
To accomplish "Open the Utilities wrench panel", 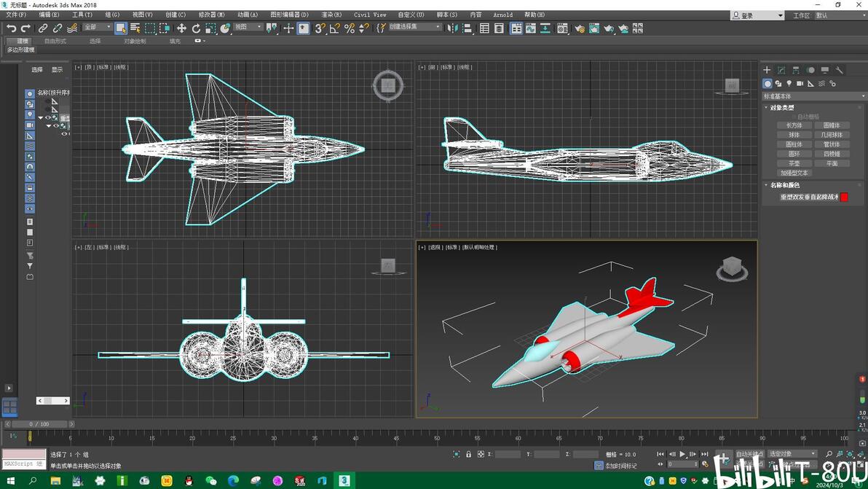I will point(839,70).
